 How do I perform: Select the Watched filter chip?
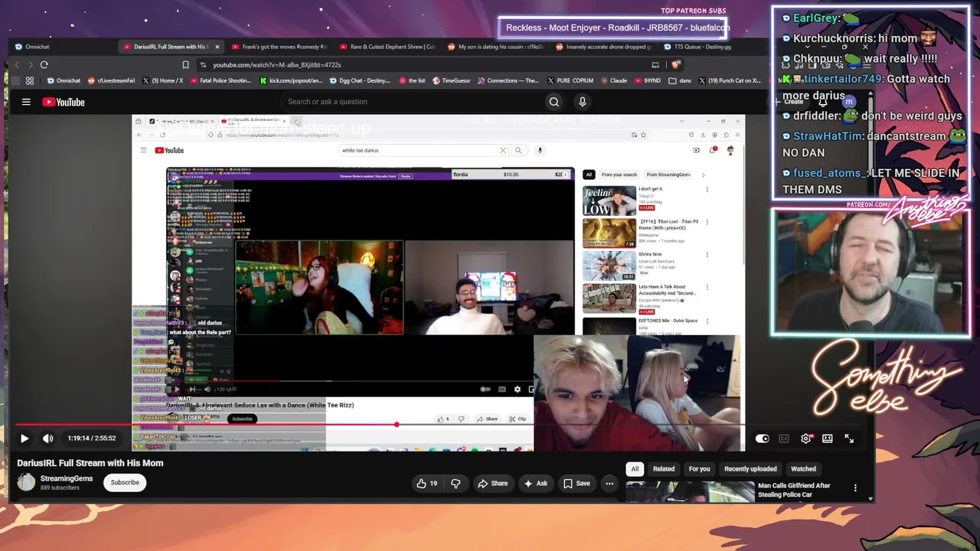click(x=803, y=469)
